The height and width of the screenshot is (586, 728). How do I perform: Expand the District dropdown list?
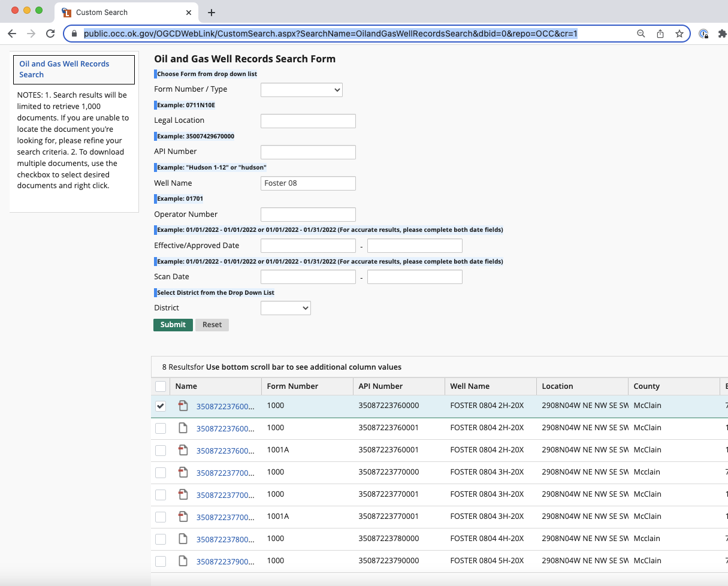click(x=286, y=308)
